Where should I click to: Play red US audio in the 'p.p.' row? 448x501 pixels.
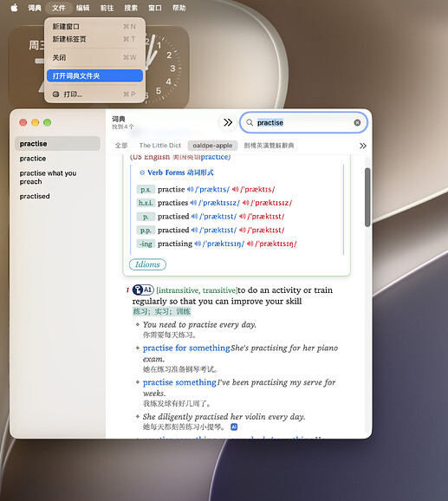point(243,230)
